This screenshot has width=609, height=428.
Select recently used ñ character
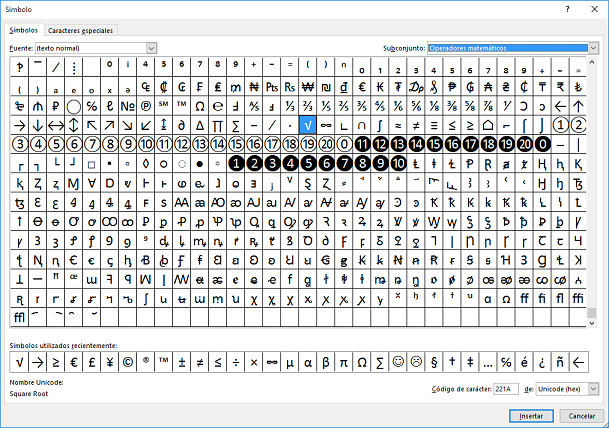coord(560,362)
